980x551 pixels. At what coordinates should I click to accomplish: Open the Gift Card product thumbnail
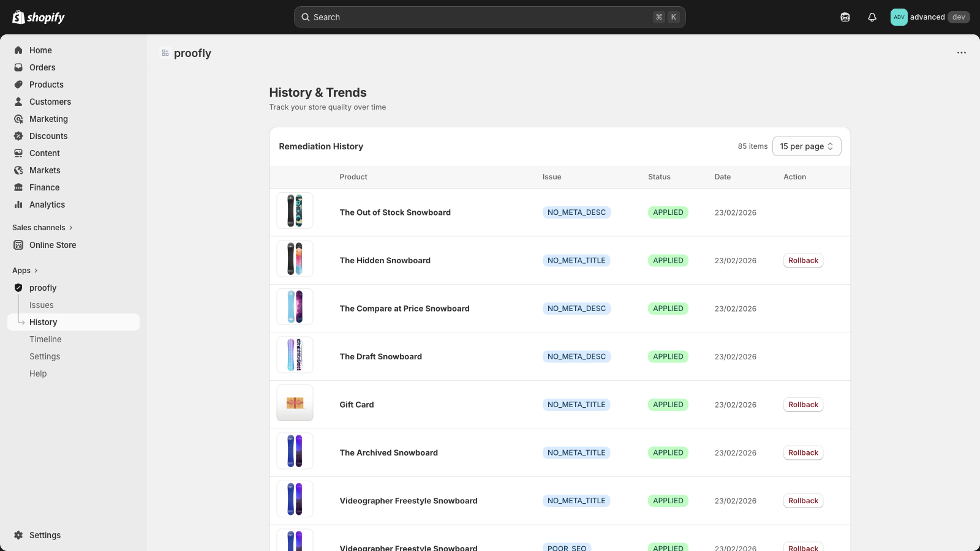click(295, 403)
